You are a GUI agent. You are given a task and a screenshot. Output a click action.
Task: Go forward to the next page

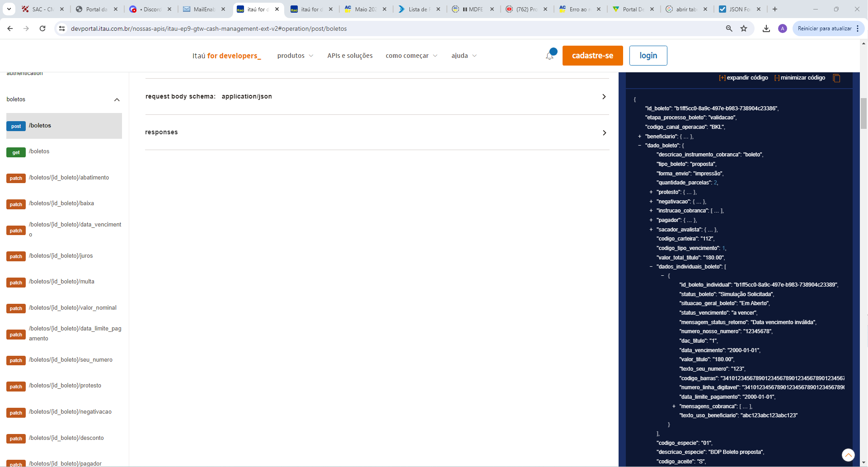pyautogui.click(x=26, y=28)
